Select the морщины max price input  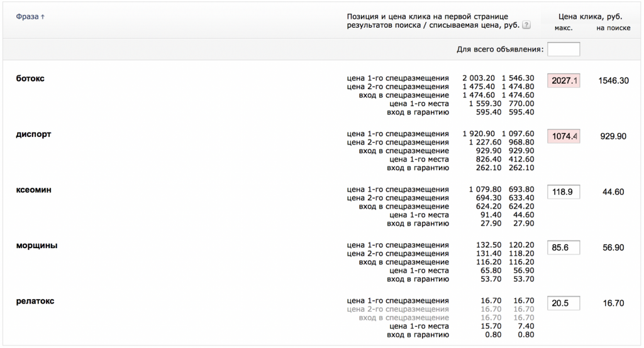(563, 248)
